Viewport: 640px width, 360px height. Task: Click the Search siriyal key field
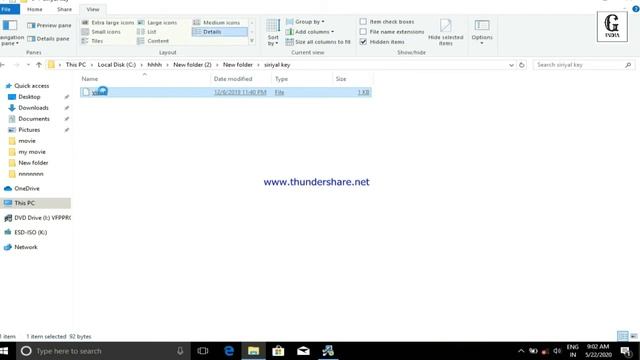point(584,65)
